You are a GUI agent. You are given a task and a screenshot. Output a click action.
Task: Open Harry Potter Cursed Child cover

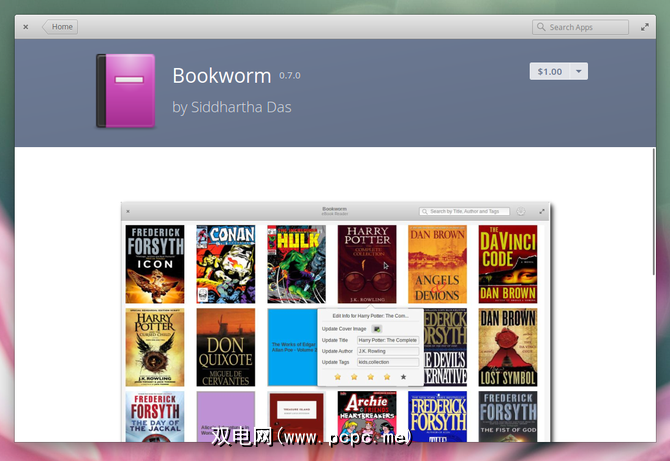[155, 347]
